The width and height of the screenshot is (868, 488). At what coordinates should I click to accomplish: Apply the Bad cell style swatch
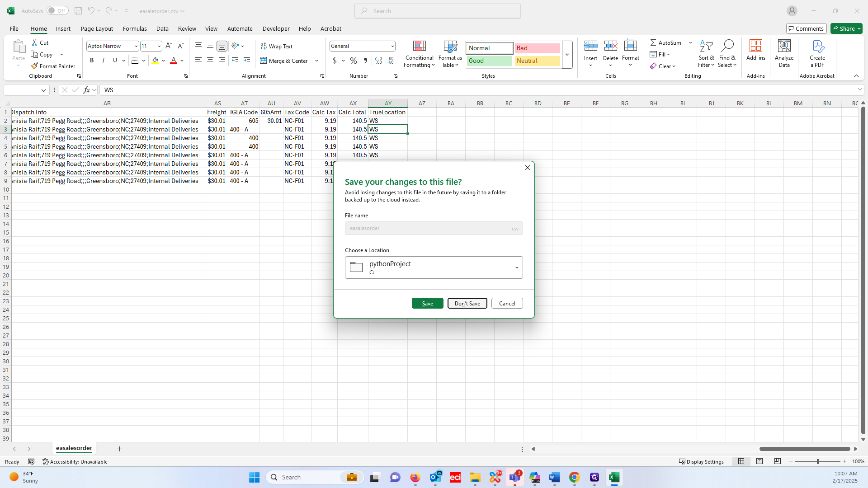tap(537, 48)
